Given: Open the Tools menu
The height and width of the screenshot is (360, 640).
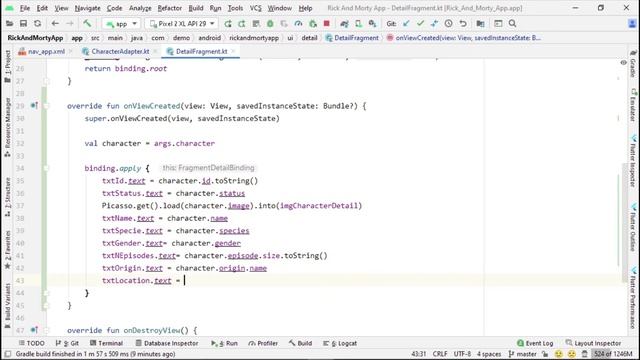Looking at the screenshot, I should click(x=235, y=8).
